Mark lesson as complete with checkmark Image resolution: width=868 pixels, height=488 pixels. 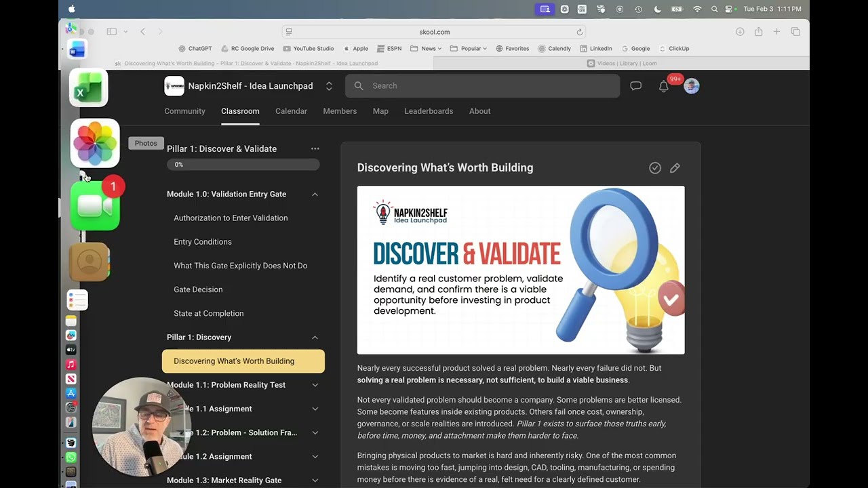(655, 168)
